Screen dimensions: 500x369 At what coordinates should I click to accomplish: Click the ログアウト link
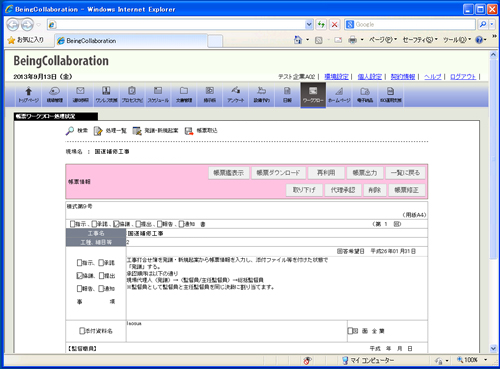point(463,77)
